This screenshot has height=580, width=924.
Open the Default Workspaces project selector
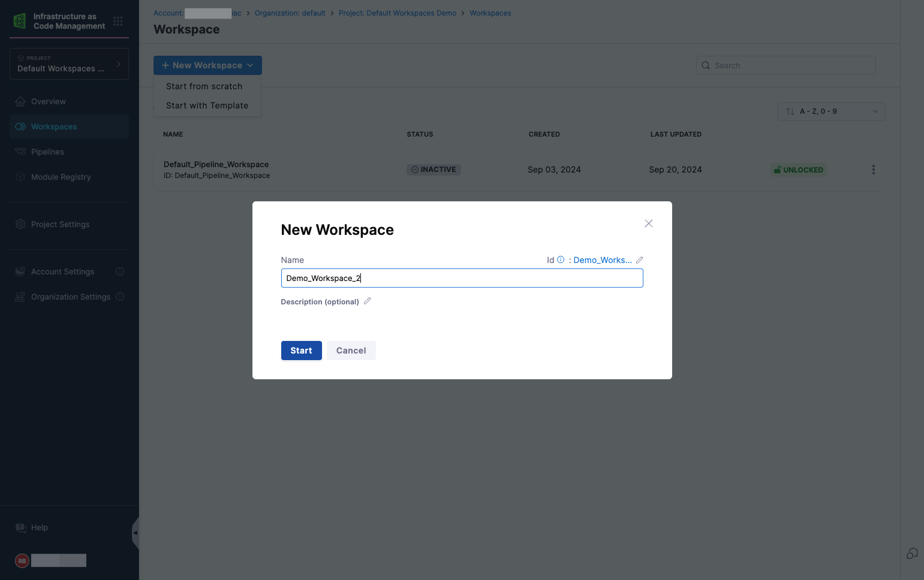pos(69,64)
